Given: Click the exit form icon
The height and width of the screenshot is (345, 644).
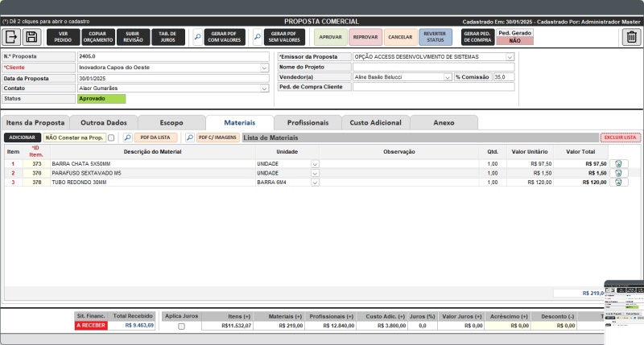Looking at the screenshot, I should tap(12, 37).
